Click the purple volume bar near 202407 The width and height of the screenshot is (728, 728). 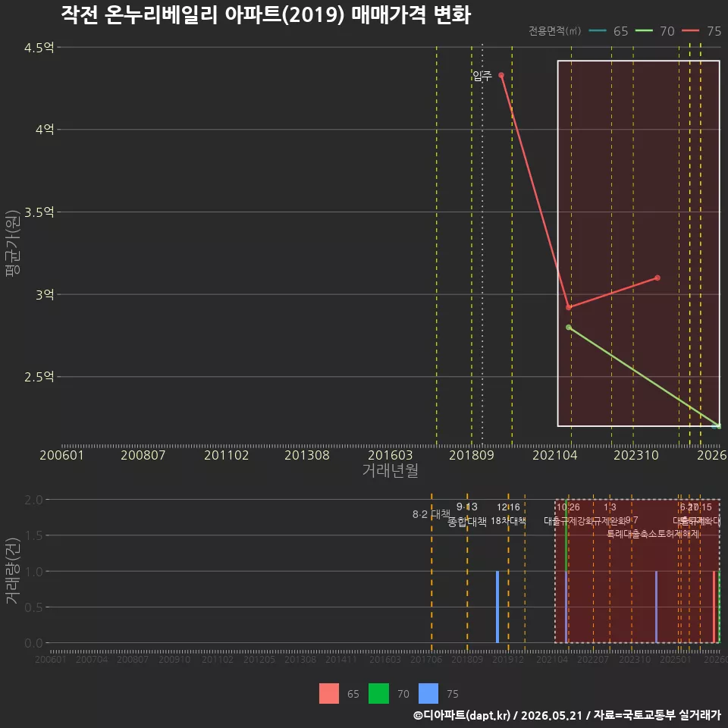[x=656, y=607]
